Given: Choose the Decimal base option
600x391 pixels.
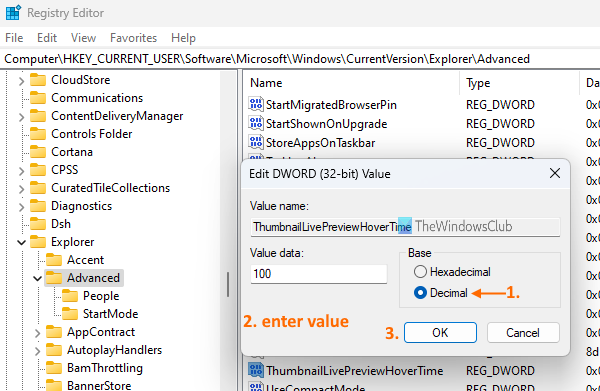Looking at the screenshot, I should pos(441,293).
